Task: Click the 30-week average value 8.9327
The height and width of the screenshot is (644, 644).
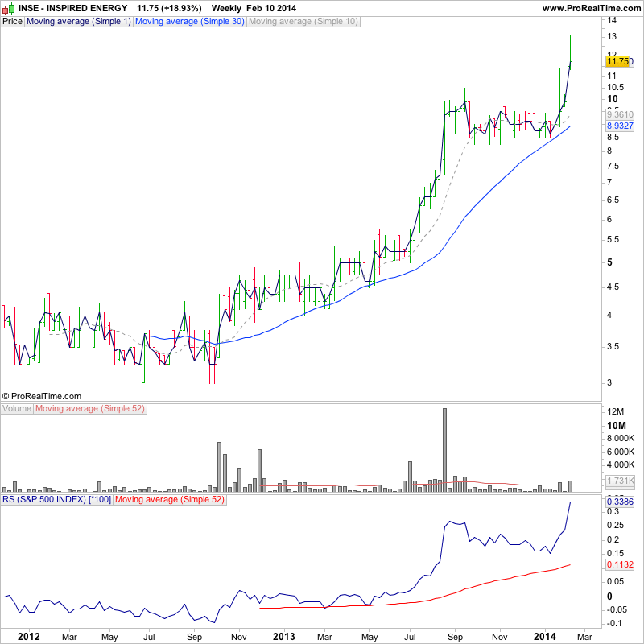Action: (x=620, y=126)
